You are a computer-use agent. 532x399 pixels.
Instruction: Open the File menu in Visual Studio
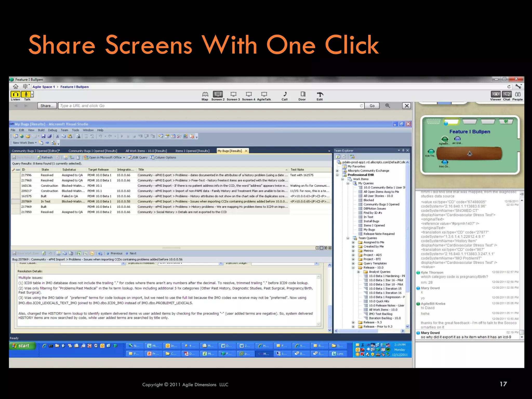click(13, 130)
